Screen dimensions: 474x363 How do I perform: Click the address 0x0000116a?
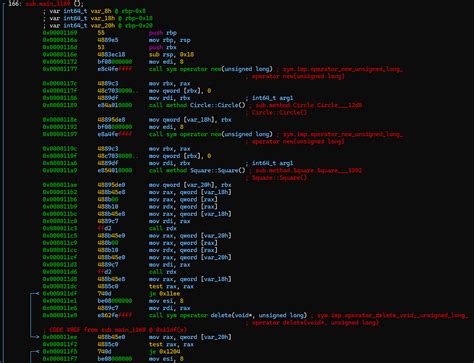tap(60, 40)
